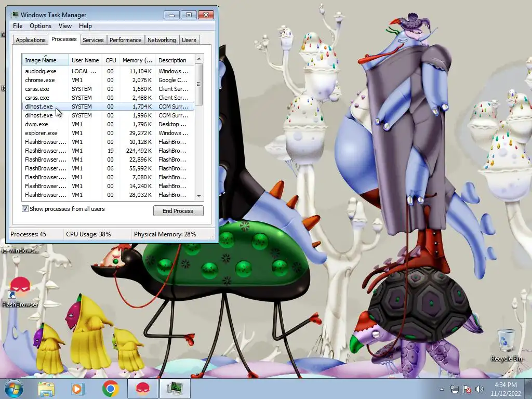Image resolution: width=532 pixels, height=399 pixels.
Task: Toggle Show processes from all users
Action: [x=25, y=209]
